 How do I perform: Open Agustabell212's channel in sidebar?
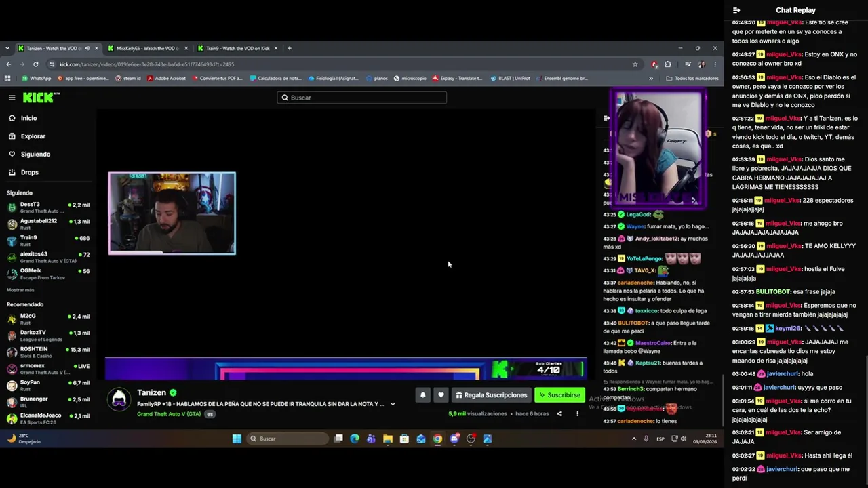coord(47,224)
